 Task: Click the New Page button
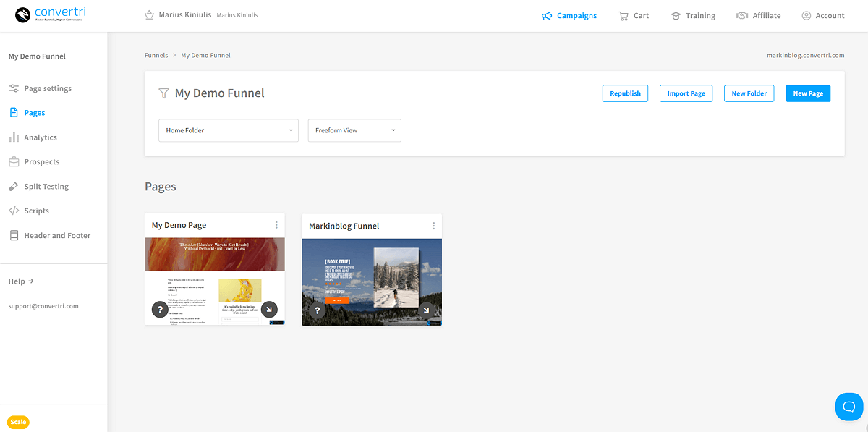(808, 93)
